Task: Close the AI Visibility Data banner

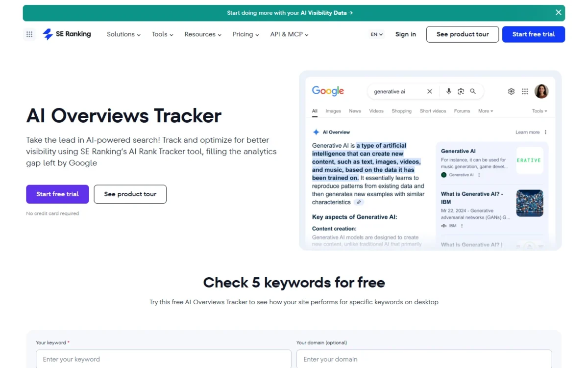Action: 558,13
